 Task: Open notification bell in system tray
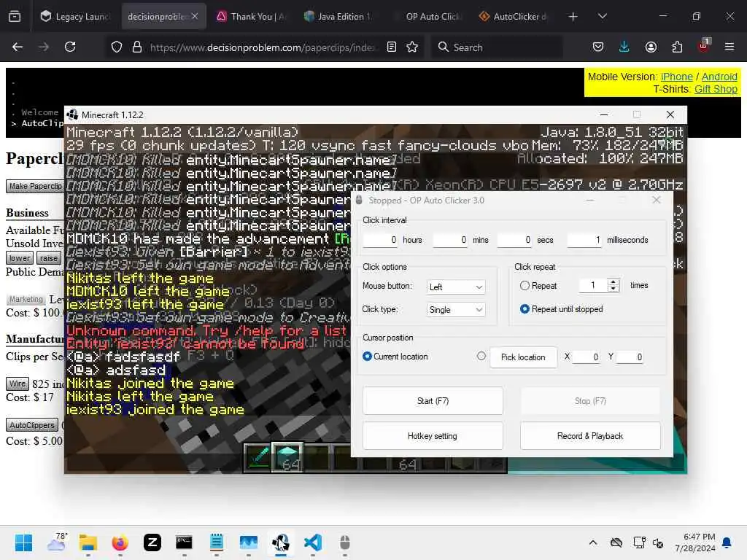point(727,542)
